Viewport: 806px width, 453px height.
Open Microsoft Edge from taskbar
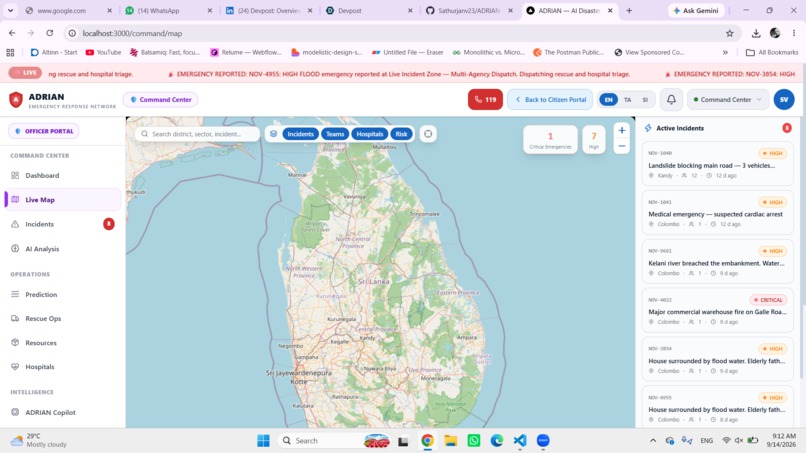tap(497, 441)
